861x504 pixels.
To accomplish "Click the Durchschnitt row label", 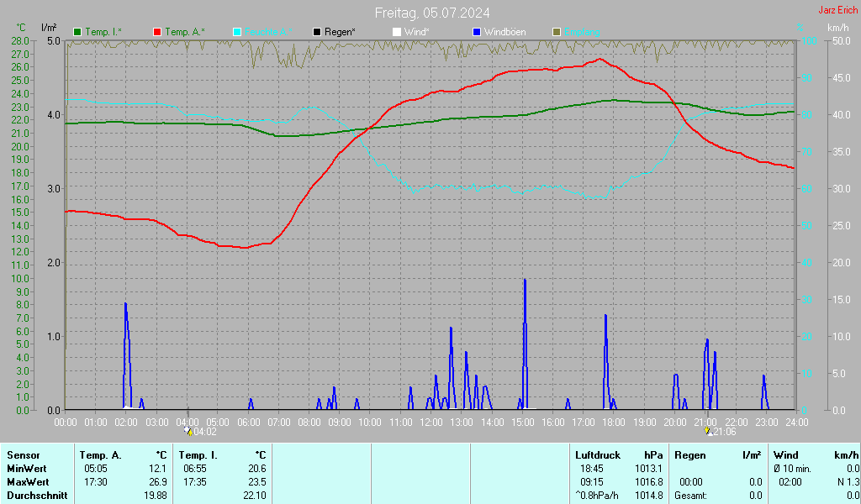I will click(x=37, y=496).
